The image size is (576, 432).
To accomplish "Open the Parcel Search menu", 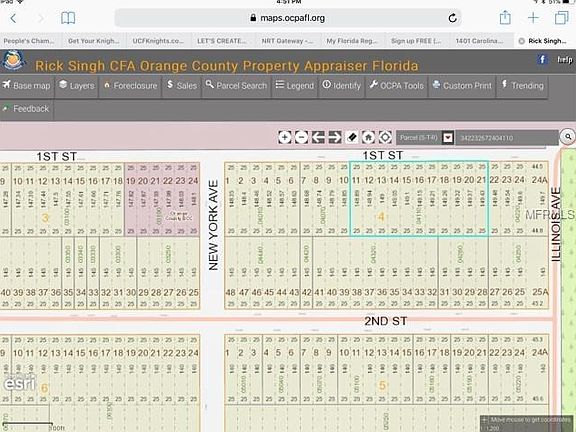I will click(x=237, y=86).
